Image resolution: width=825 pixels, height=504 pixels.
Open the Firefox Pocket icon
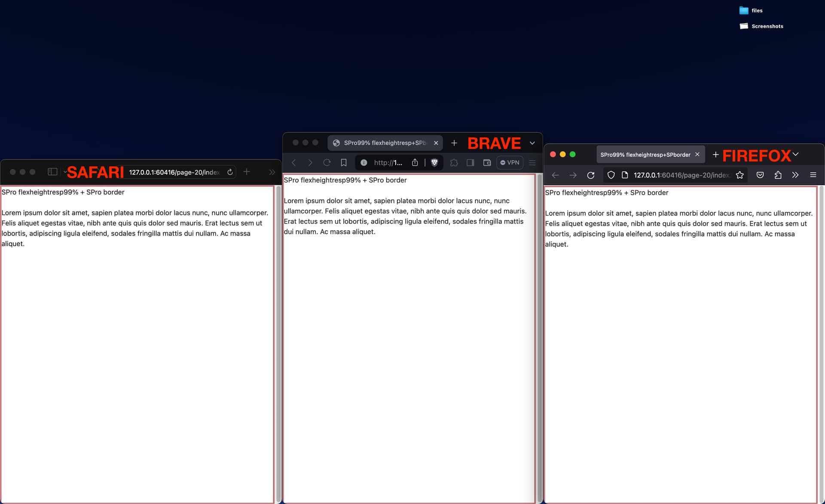pos(760,175)
